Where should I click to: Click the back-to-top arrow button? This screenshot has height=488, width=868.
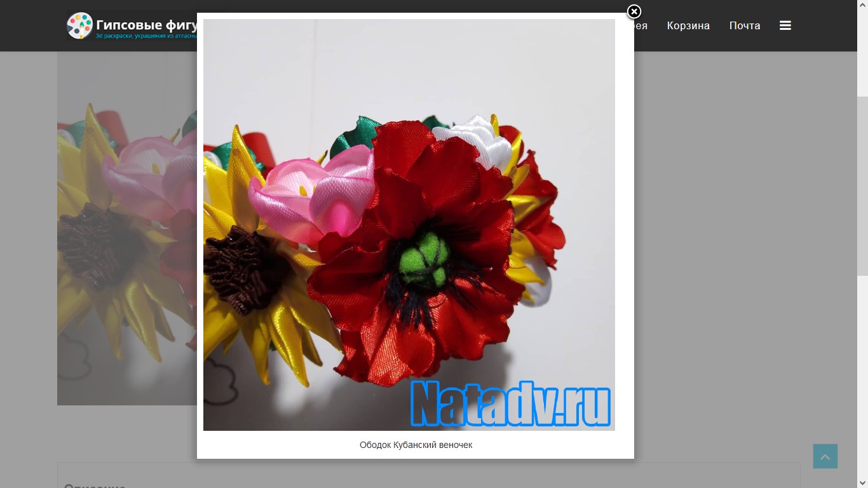coord(825,456)
